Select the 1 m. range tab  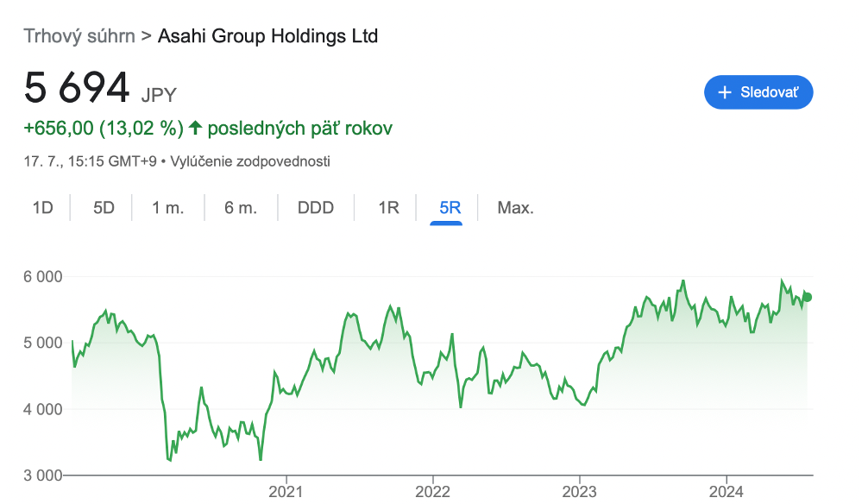[168, 208]
